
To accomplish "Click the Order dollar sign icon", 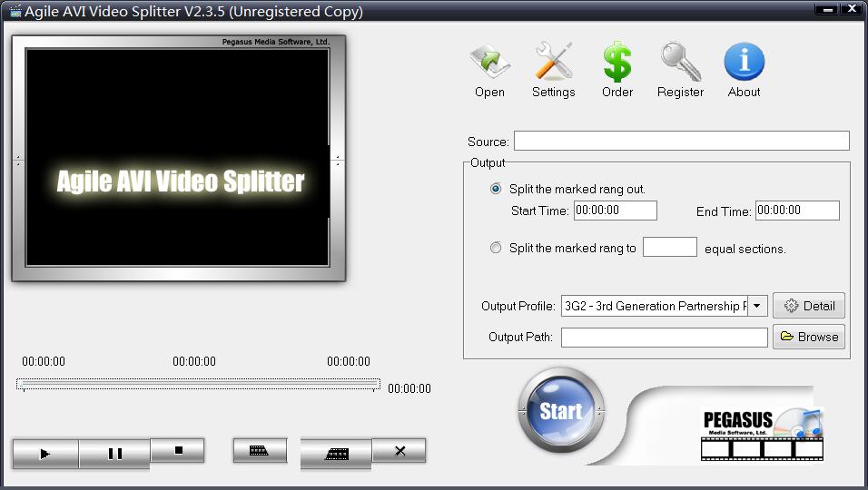I will tap(617, 70).
